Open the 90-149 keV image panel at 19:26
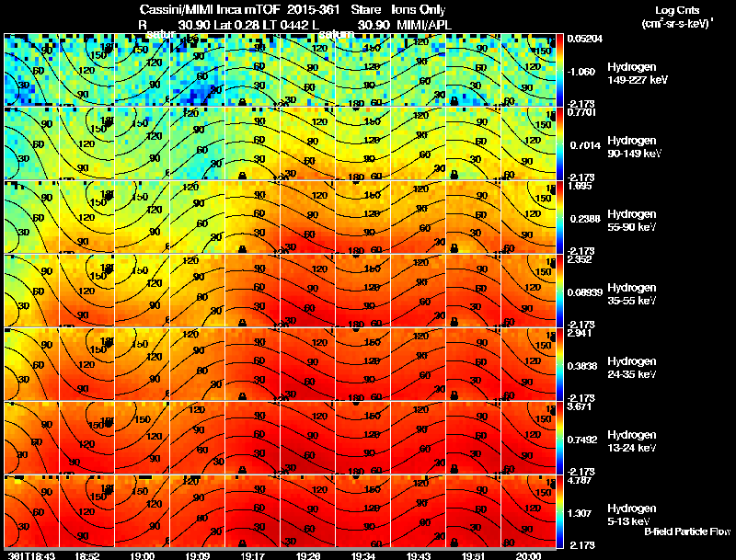736x560 pixels. coord(307,143)
